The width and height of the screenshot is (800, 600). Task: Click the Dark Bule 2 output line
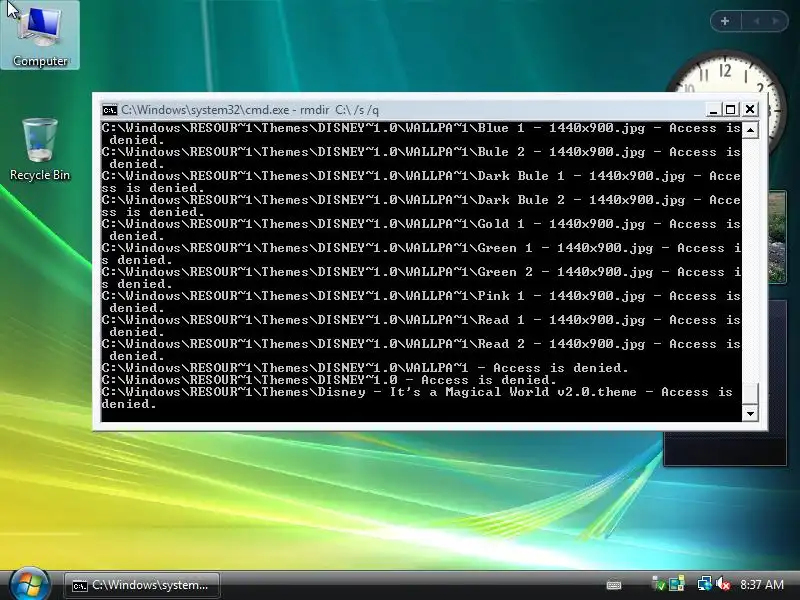(421, 206)
